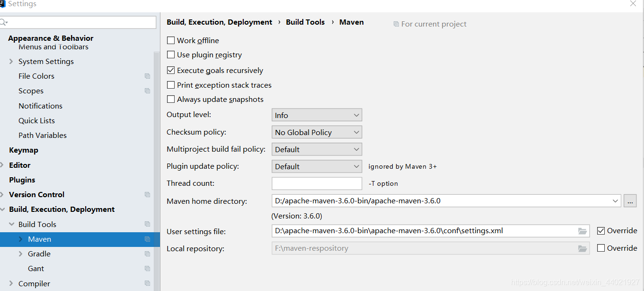Click the project-level icon beside Maven

(x=148, y=239)
